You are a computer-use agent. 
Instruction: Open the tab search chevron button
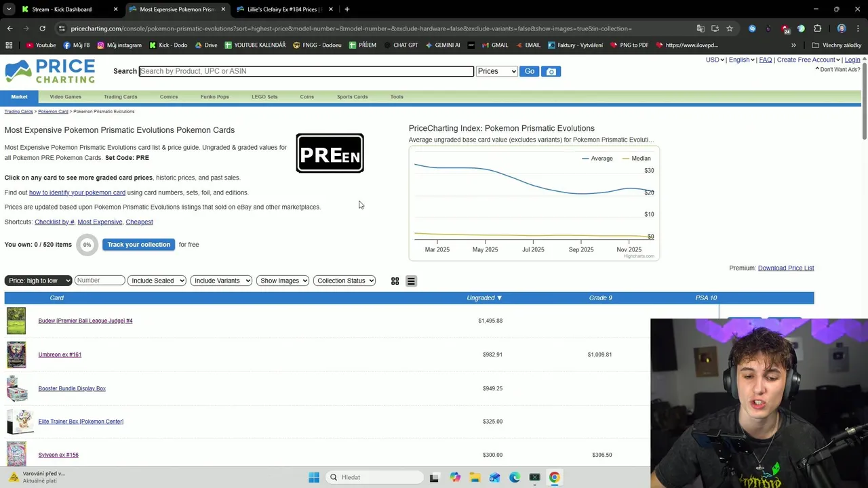pyautogui.click(x=9, y=9)
